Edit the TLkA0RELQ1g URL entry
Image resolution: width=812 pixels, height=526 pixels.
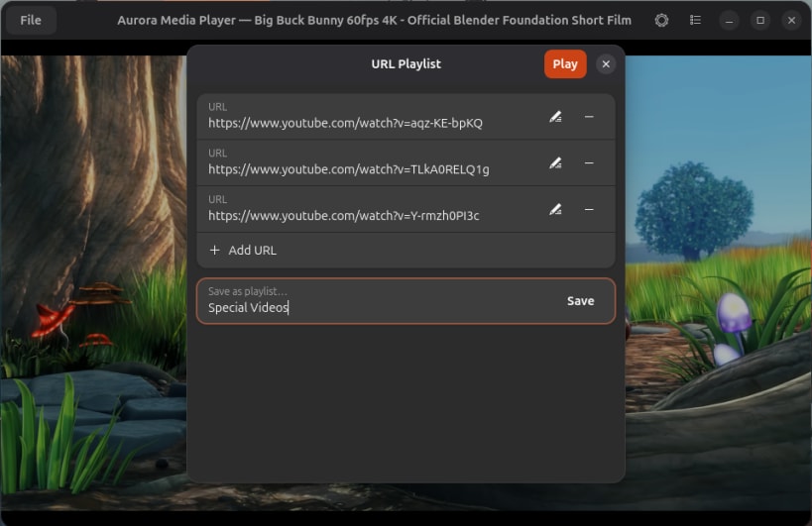[555, 162]
